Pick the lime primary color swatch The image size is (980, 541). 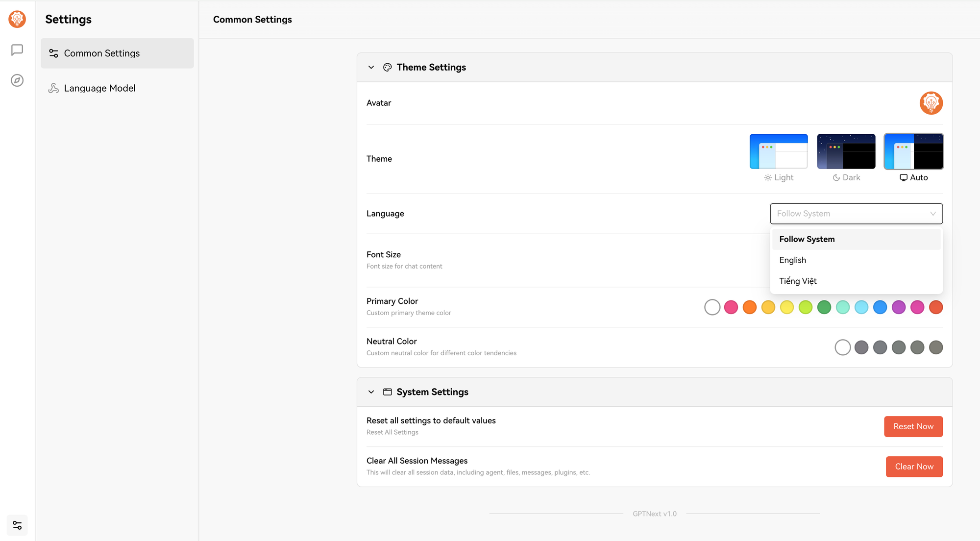point(806,307)
